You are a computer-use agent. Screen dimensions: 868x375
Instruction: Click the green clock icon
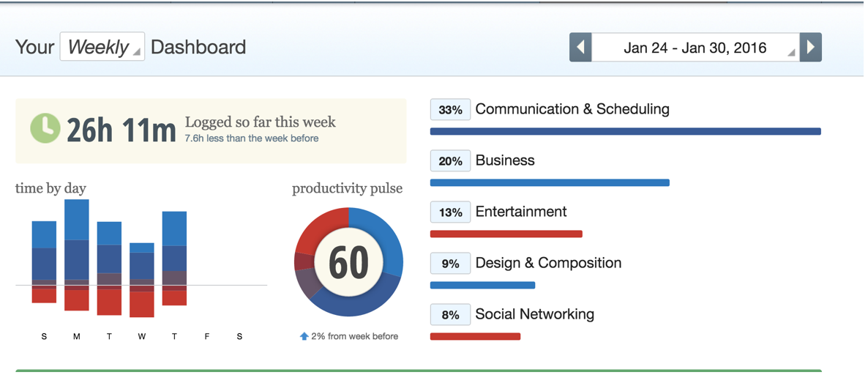[x=45, y=128]
